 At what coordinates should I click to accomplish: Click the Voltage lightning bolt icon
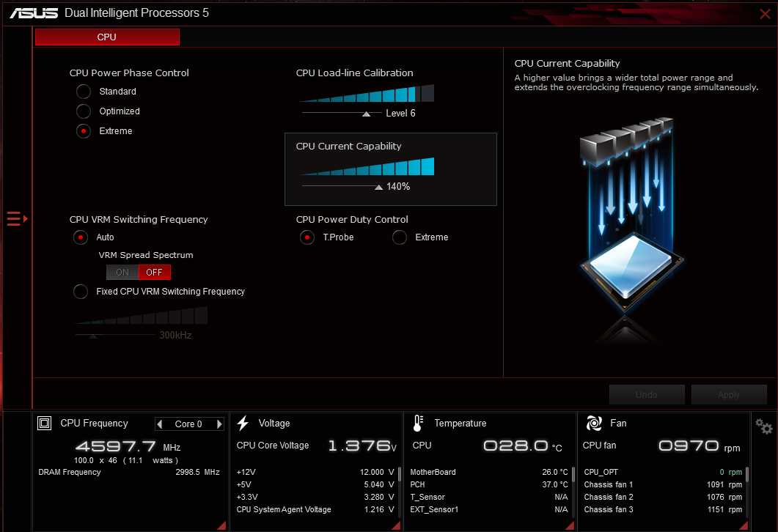tap(243, 423)
